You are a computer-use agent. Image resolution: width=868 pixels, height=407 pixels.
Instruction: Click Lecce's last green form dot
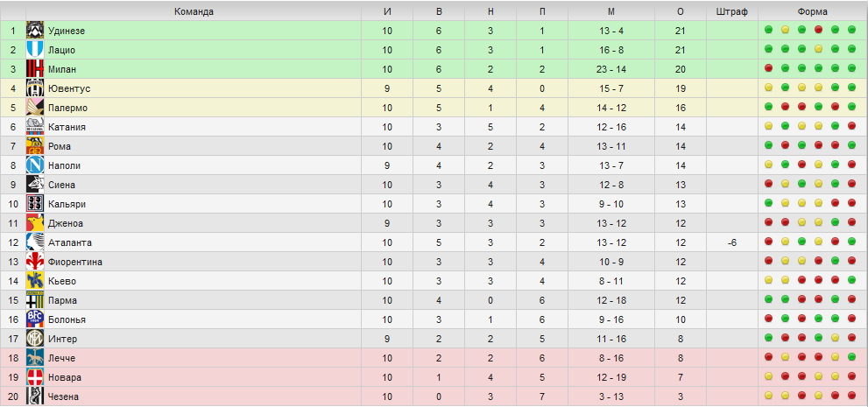click(851, 357)
